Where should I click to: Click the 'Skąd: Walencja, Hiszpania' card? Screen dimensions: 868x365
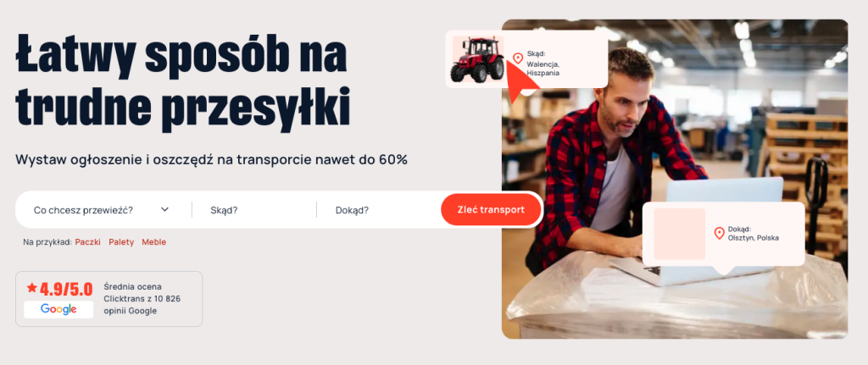pos(526,59)
